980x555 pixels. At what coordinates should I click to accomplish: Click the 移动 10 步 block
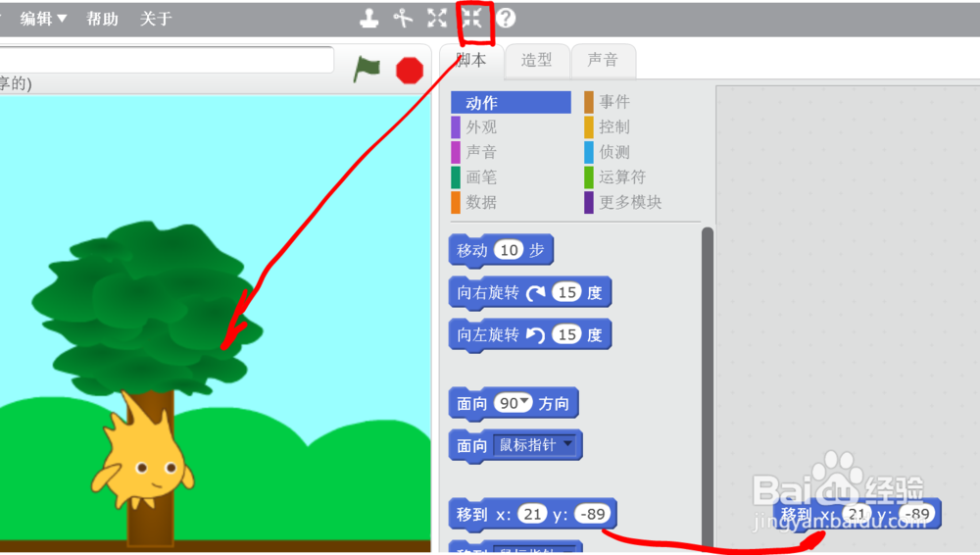pos(501,250)
